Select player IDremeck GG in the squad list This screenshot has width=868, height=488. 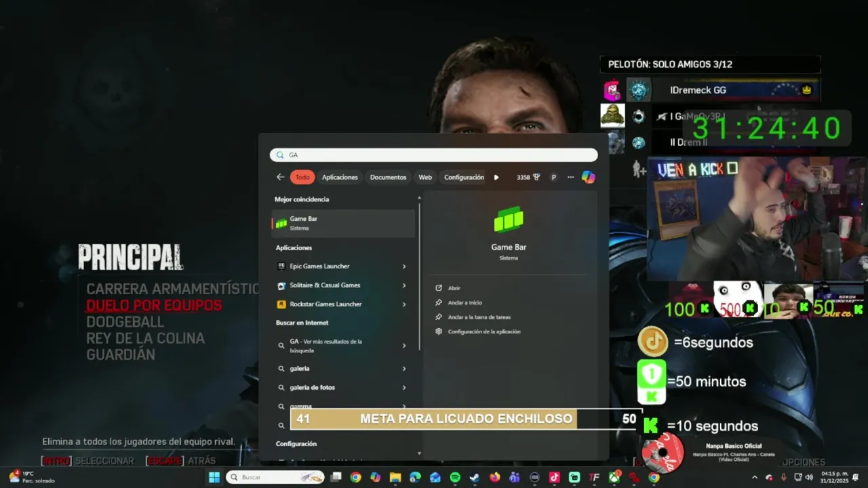point(710,90)
